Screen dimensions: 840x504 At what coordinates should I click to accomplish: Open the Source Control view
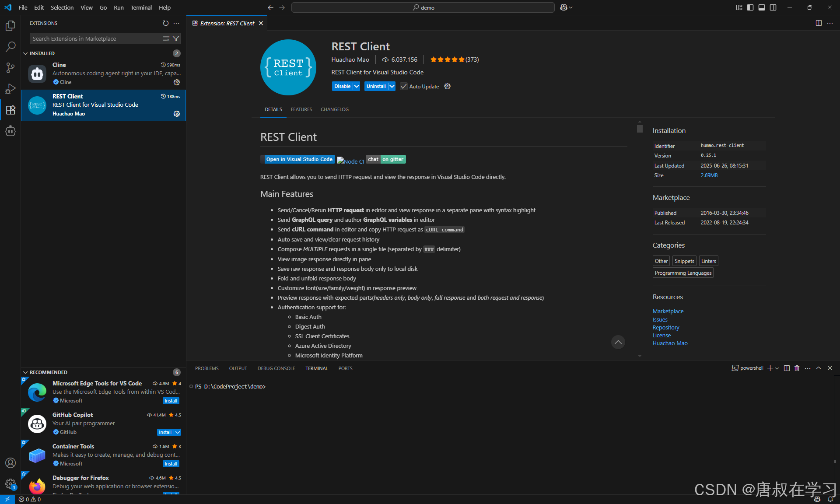(10, 68)
